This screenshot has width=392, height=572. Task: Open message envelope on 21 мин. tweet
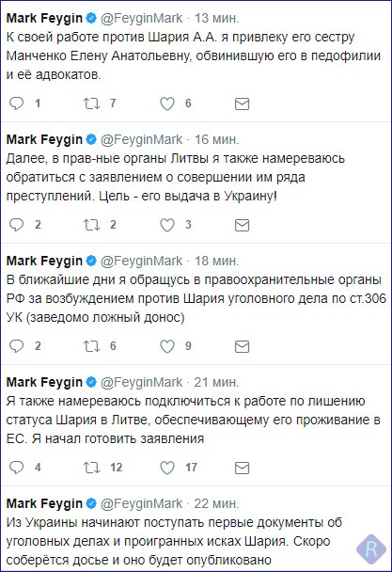pos(242,469)
